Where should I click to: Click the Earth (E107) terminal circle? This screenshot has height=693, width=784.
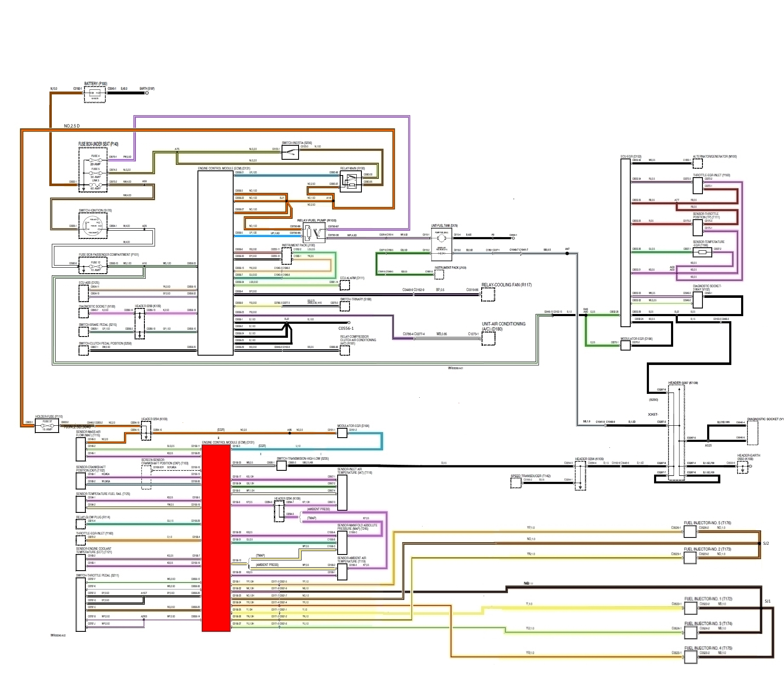(147, 92)
